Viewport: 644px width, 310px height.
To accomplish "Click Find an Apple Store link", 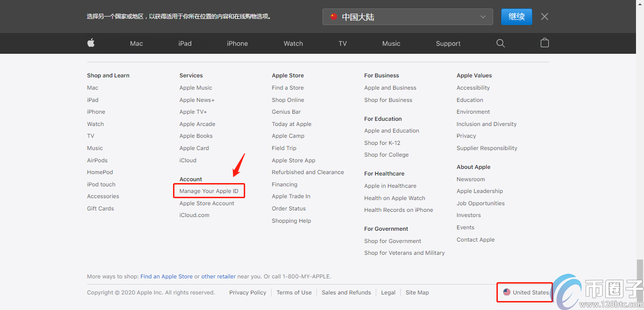I will [166, 276].
